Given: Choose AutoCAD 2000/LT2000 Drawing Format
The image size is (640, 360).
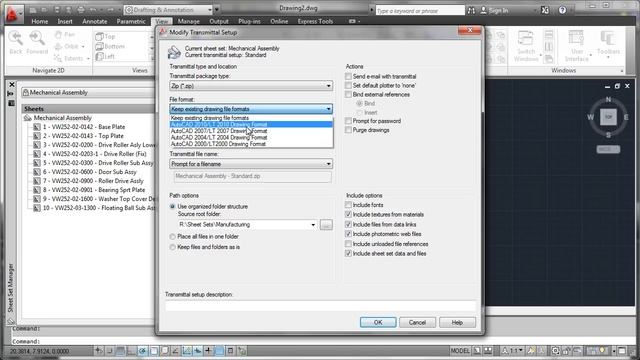Looking at the screenshot, I should [x=251, y=144].
